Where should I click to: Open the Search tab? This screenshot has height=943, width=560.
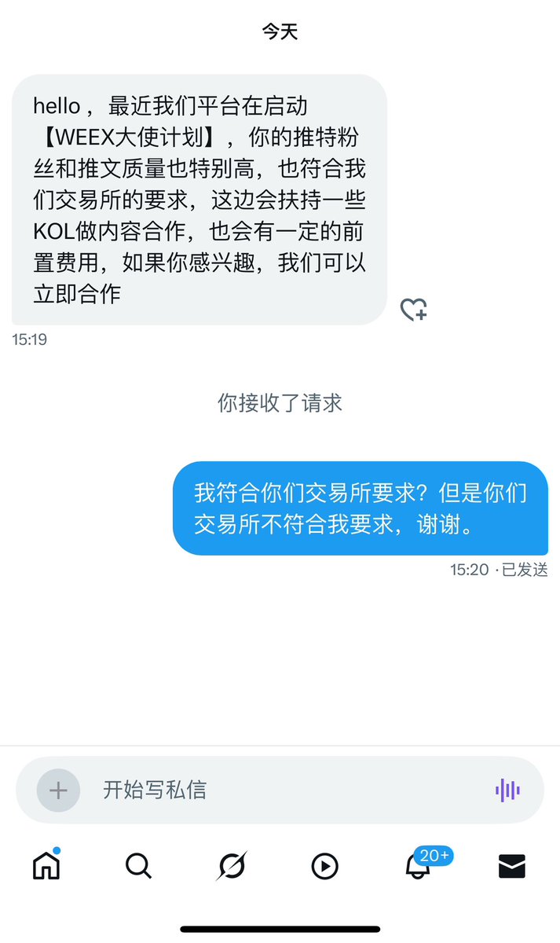coord(138,866)
